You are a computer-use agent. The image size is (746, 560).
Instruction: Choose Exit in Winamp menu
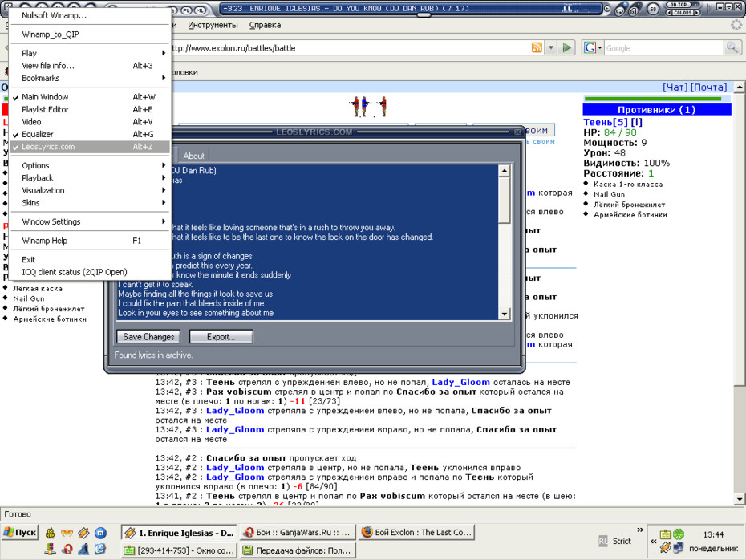[x=90, y=260]
